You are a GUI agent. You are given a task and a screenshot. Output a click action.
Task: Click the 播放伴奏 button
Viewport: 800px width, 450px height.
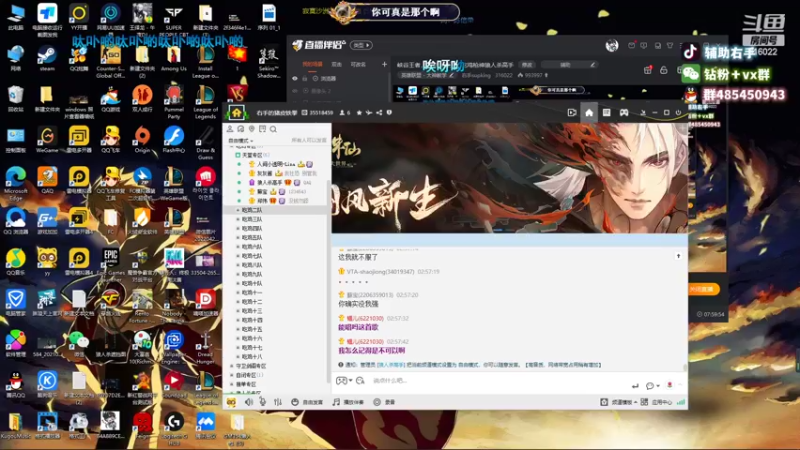[x=348, y=402]
